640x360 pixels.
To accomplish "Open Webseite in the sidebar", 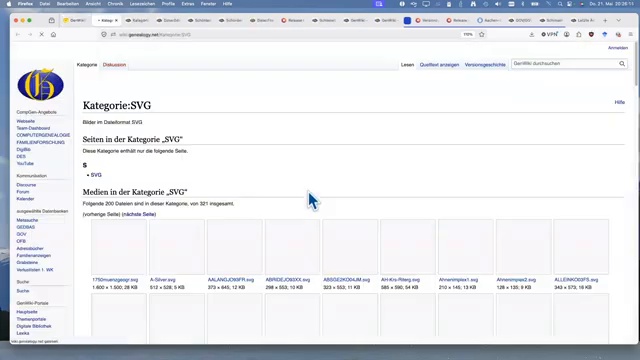I will click(x=25, y=121).
